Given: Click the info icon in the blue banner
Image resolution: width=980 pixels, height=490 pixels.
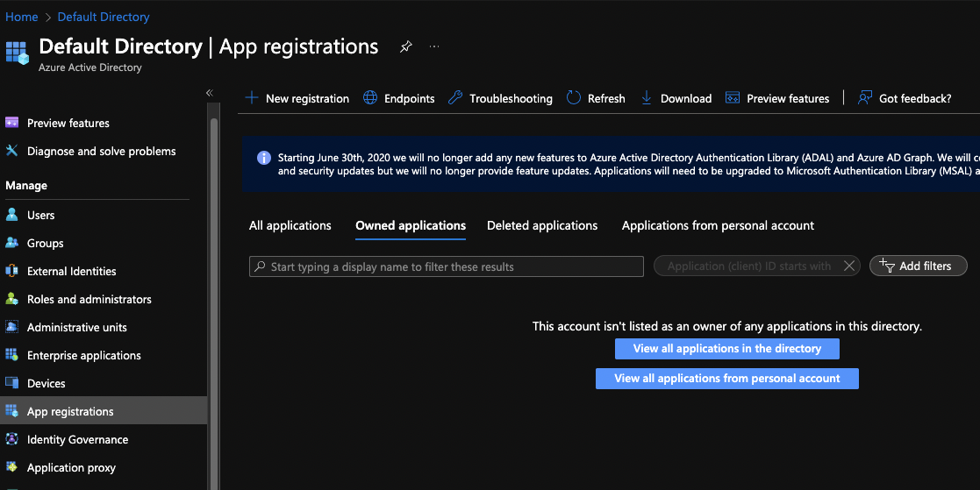Looking at the screenshot, I should pos(264,157).
